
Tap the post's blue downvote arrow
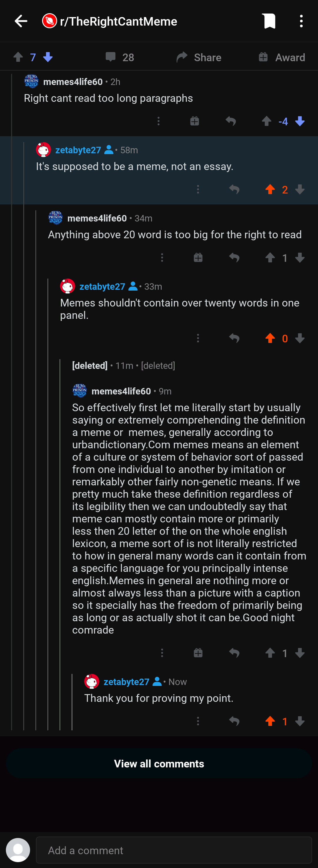(x=48, y=57)
